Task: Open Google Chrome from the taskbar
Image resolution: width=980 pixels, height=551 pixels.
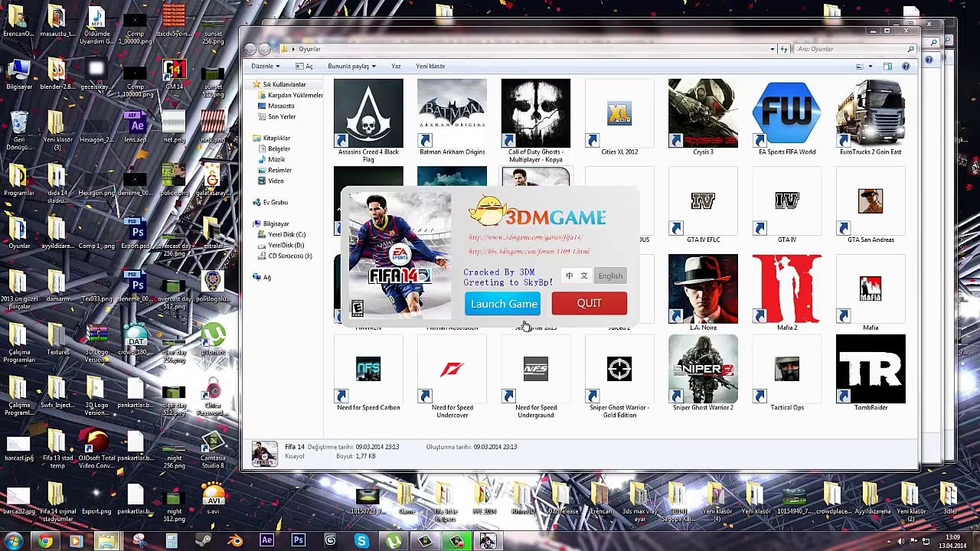Action: (x=45, y=542)
